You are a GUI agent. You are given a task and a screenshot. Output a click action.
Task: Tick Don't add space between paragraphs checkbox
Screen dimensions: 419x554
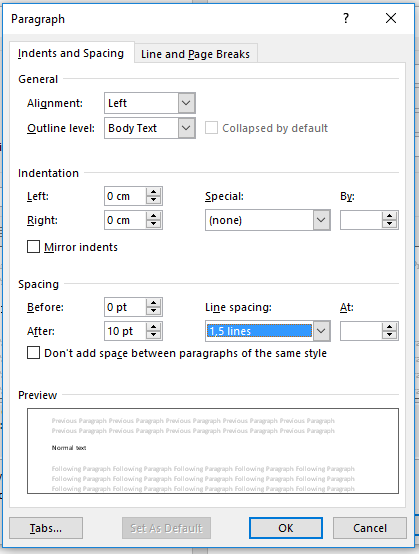pyautogui.click(x=34, y=353)
